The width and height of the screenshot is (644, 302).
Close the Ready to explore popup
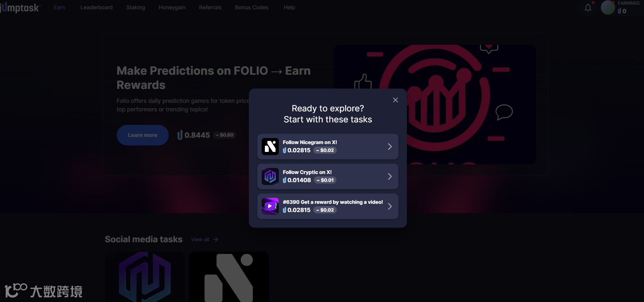click(395, 100)
